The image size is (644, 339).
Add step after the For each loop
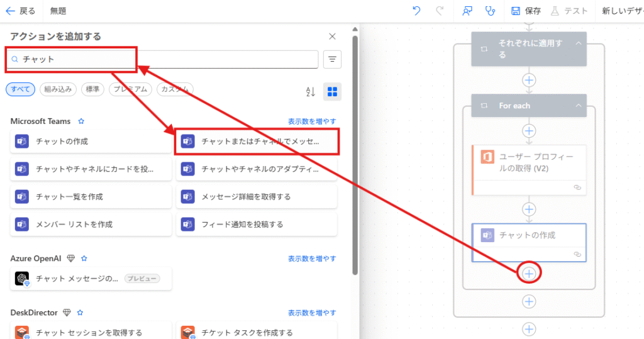[x=529, y=302]
